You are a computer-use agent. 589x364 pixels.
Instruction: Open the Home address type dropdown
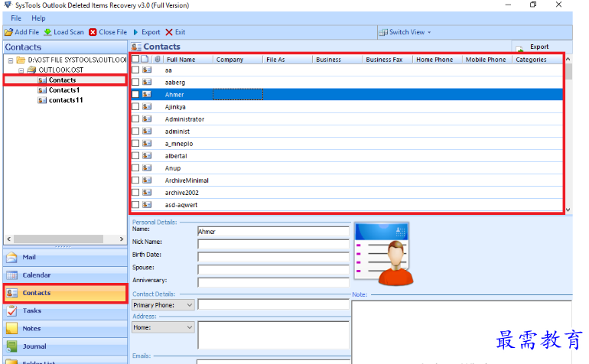coord(163,327)
